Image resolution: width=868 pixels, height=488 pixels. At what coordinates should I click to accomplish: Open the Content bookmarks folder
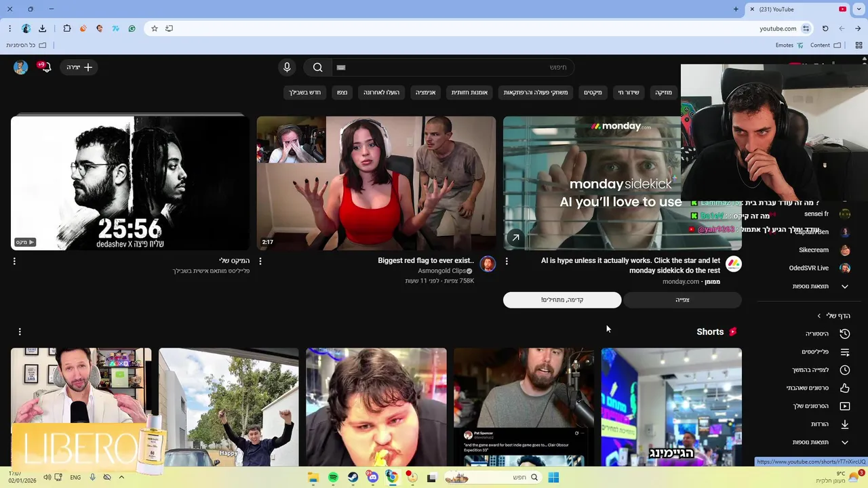pyautogui.click(x=825, y=45)
